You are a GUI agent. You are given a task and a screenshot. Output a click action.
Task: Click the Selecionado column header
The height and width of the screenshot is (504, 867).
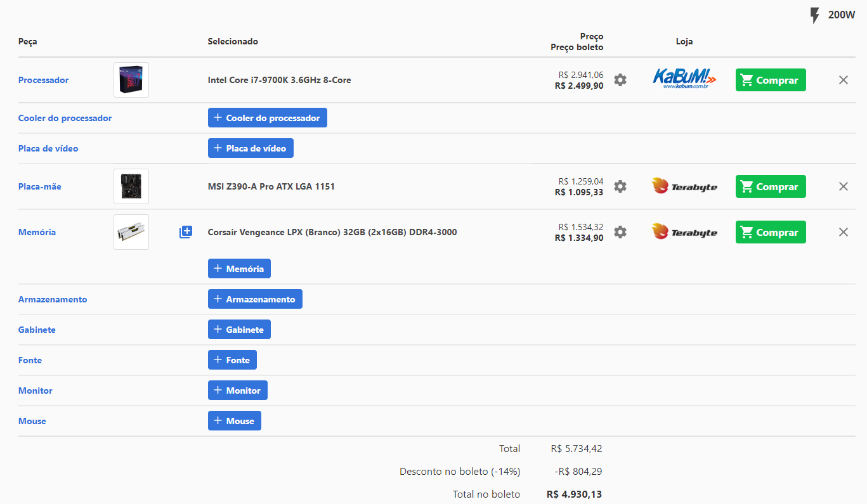(233, 41)
